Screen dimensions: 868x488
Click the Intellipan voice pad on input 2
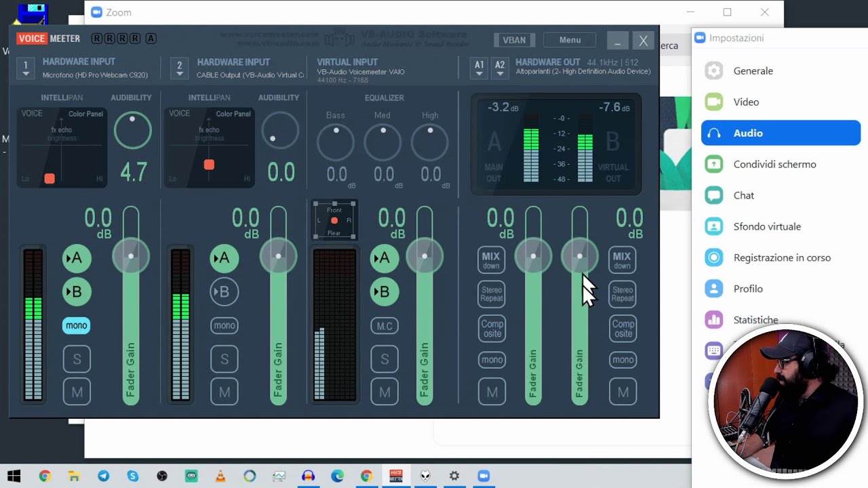pos(209,147)
